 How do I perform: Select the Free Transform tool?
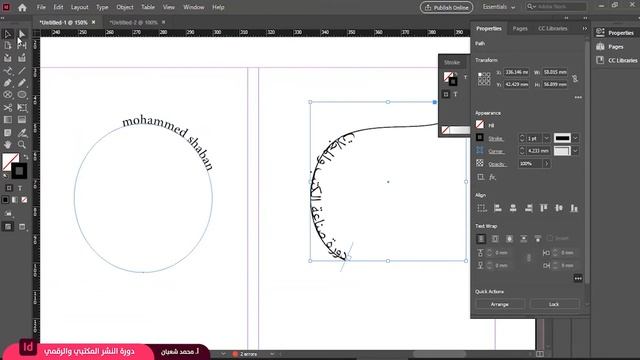tap(22, 108)
